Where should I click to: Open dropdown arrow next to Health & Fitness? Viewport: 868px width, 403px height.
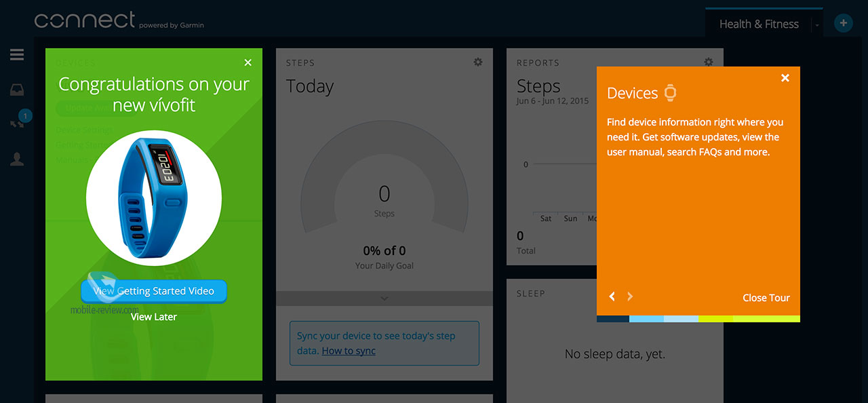point(817,25)
